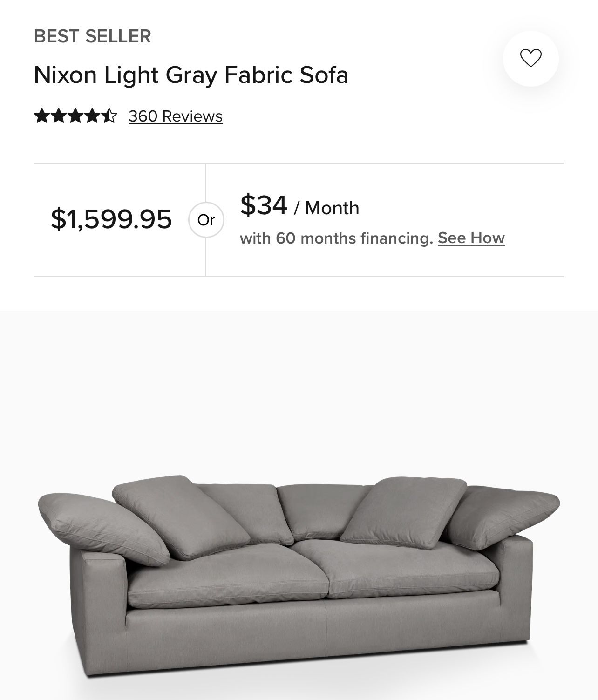Select the $34 / Month financing price
The width and height of the screenshot is (598, 700).
[x=299, y=206]
